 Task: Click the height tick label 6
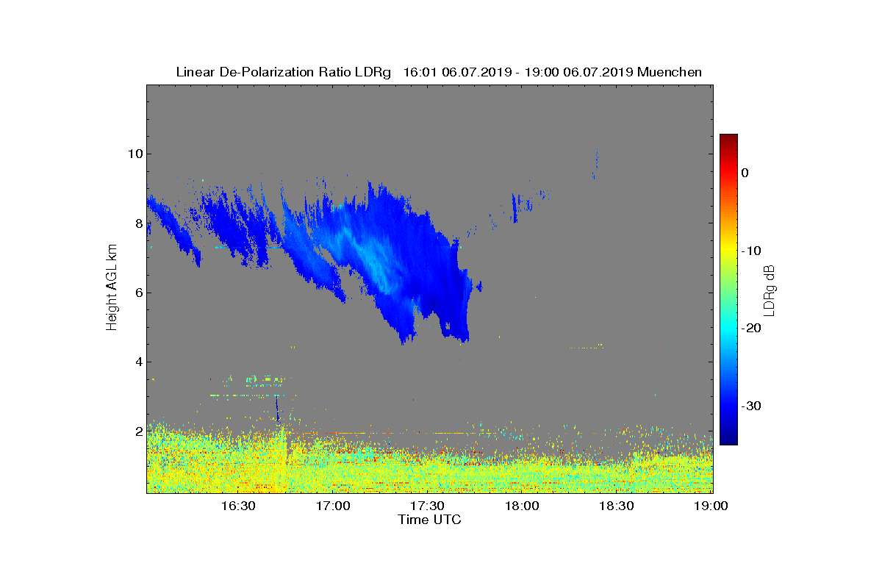click(137, 293)
